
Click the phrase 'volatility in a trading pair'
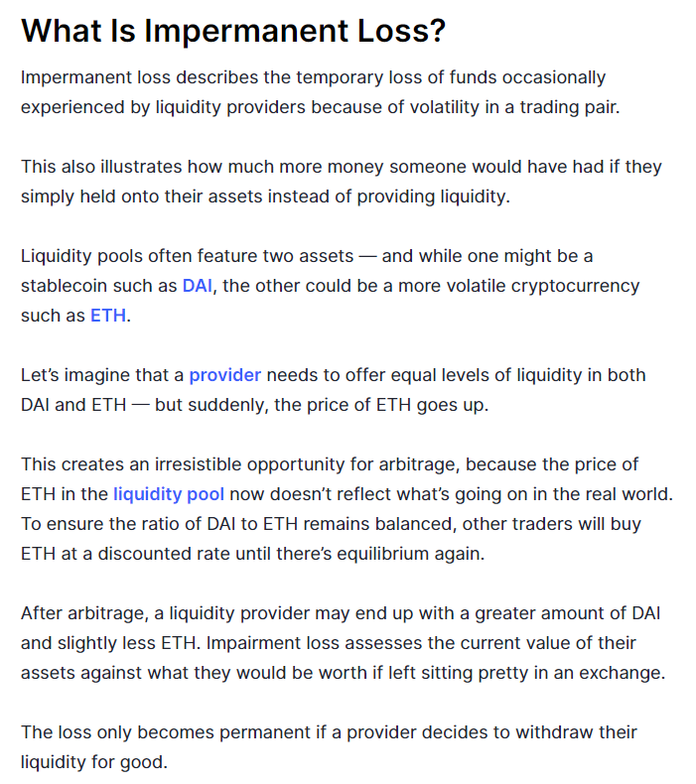[513, 107]
